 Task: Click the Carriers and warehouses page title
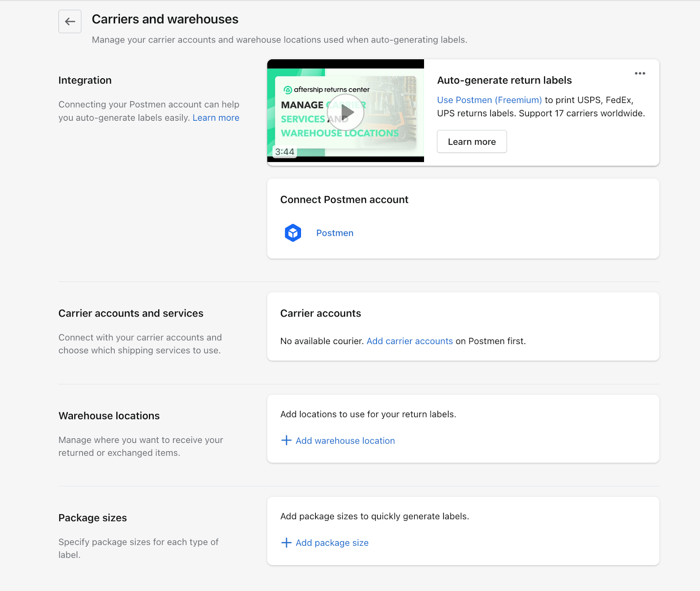click(165, 19)
